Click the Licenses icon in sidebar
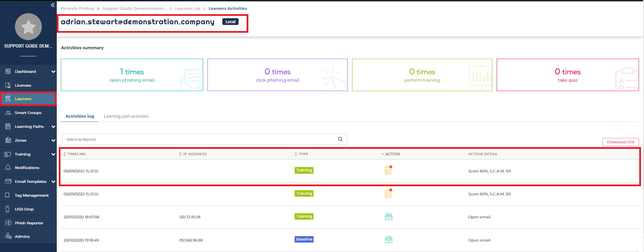 pos(8,85)
